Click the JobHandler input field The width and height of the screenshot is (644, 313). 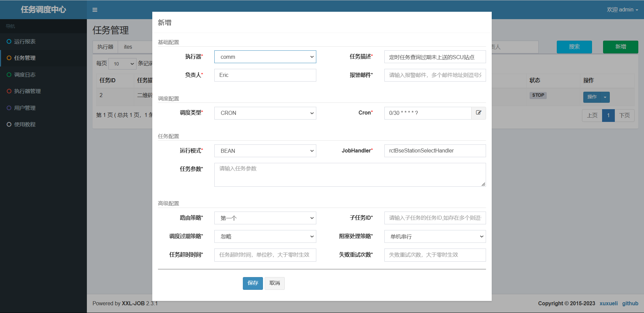[x=435, y=151]
